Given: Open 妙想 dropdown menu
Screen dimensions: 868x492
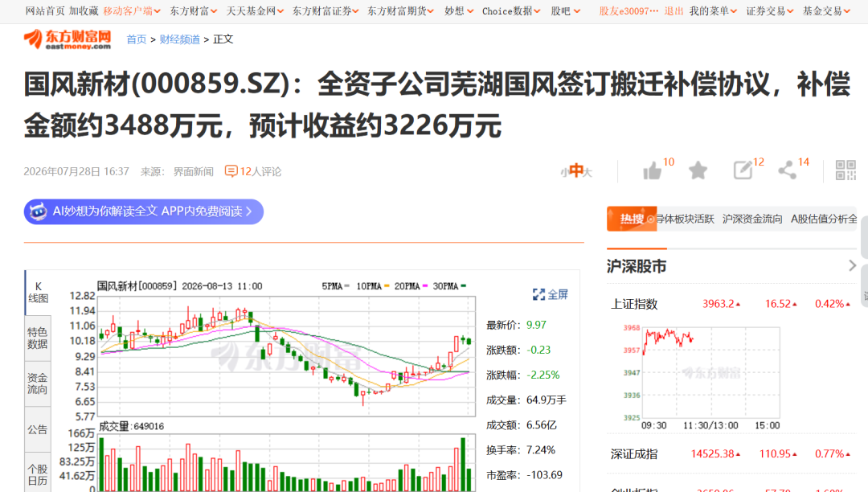Looking at the screenshot, I should click(459, 11).
